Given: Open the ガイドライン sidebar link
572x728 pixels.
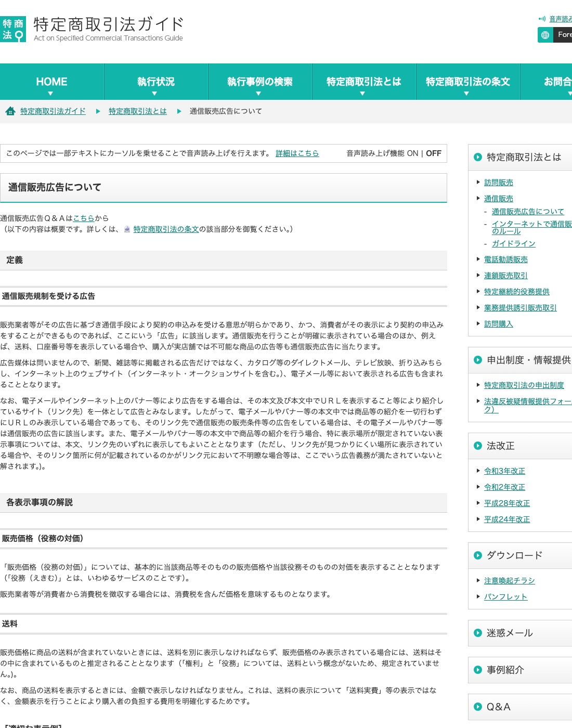Looking at the screenshot, I should (x=514, y=244).
